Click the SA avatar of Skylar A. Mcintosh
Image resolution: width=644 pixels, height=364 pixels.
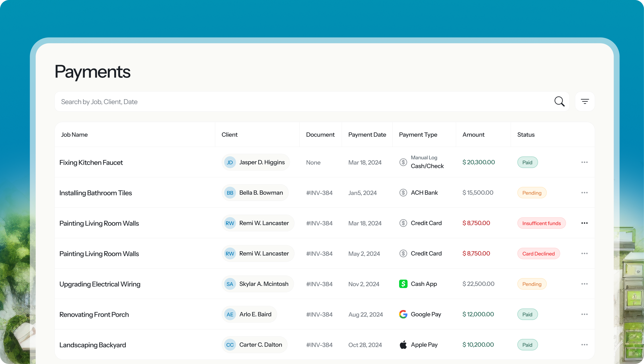(x=230, y=284)
